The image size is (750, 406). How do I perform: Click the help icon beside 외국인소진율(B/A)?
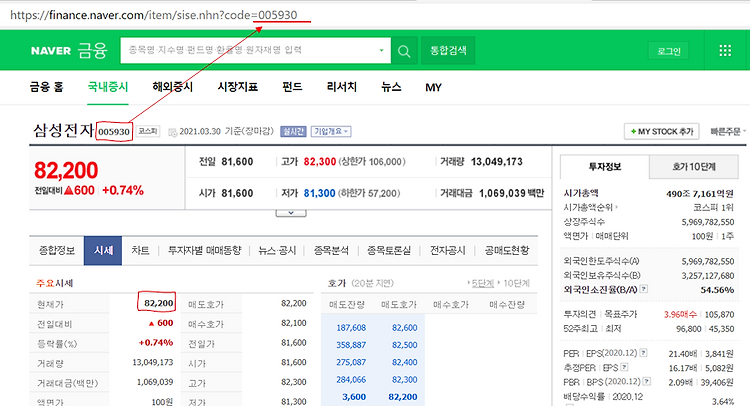[x=644, y=288]
